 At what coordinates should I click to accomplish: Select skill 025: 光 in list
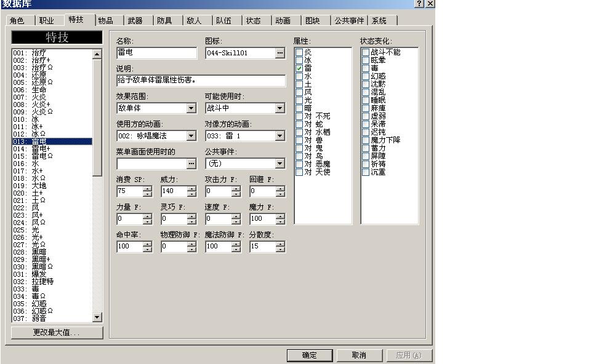pos(52,230)
